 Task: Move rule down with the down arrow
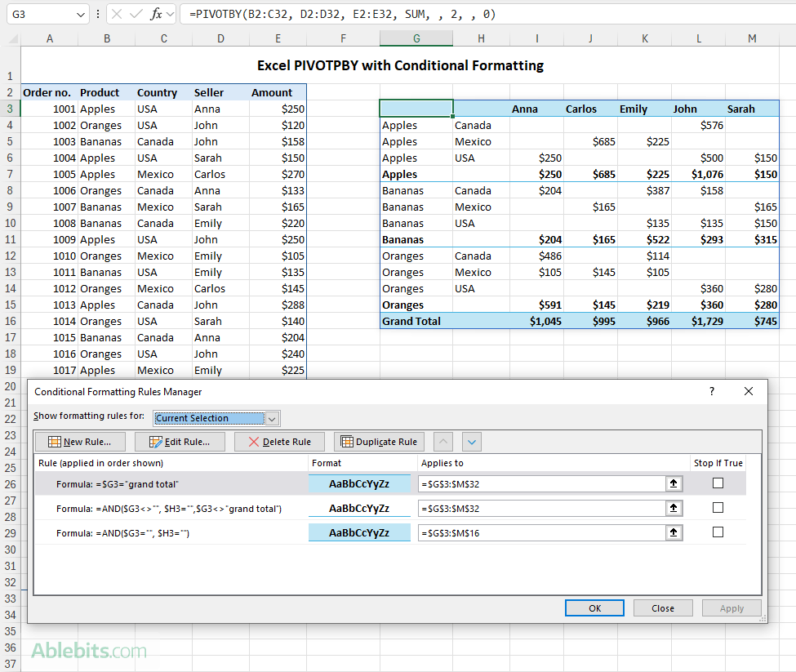[472, 442]
